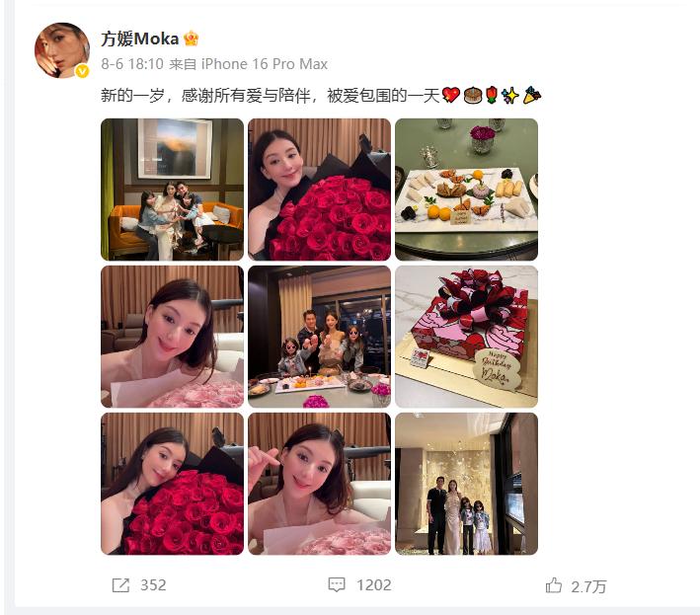700x615 pixels.
Task: Open selfie with pink roses middle row
Action: [173, 337]
